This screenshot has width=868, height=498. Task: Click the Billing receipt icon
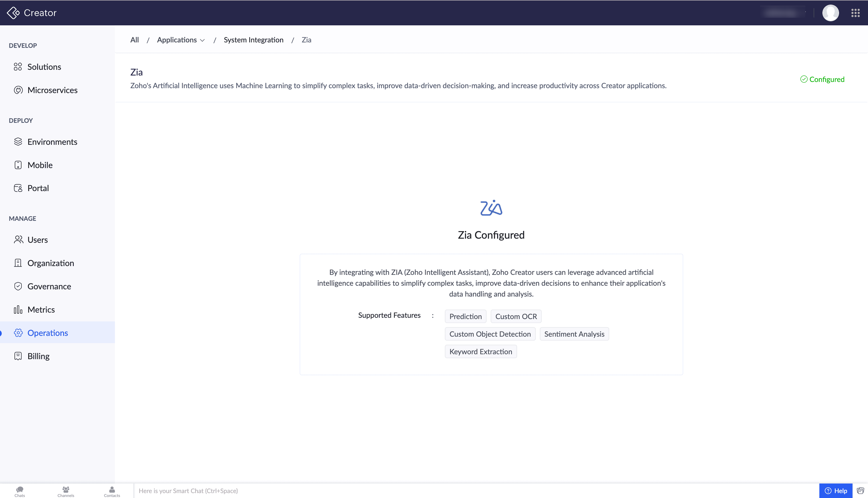[18, 356]
